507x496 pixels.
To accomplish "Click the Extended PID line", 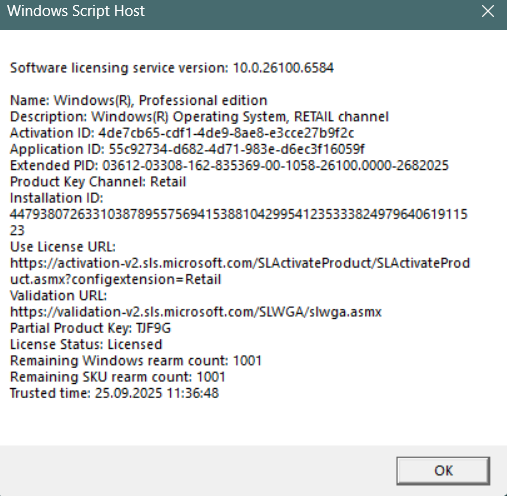I will (229, 165).
